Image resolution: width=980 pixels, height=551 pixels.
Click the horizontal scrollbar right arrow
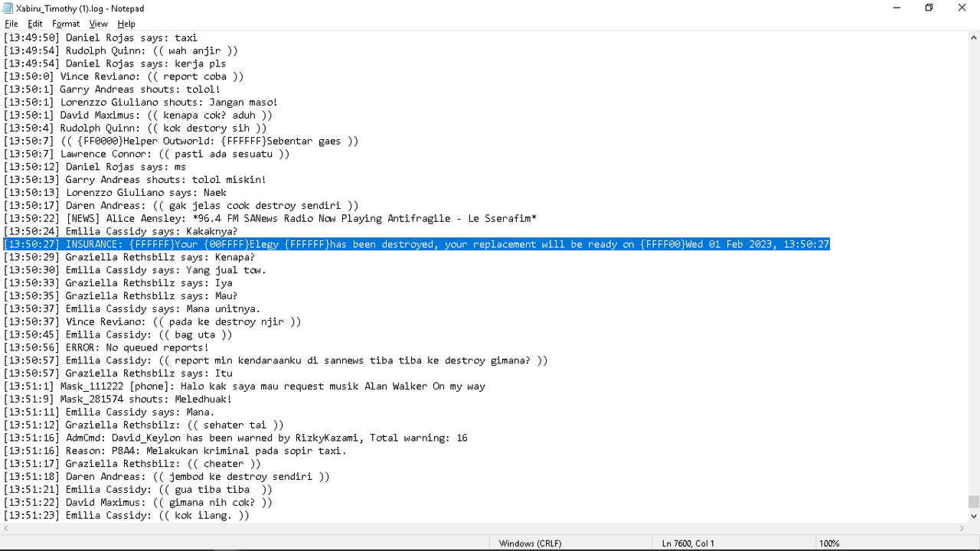[x=962, y=528]
